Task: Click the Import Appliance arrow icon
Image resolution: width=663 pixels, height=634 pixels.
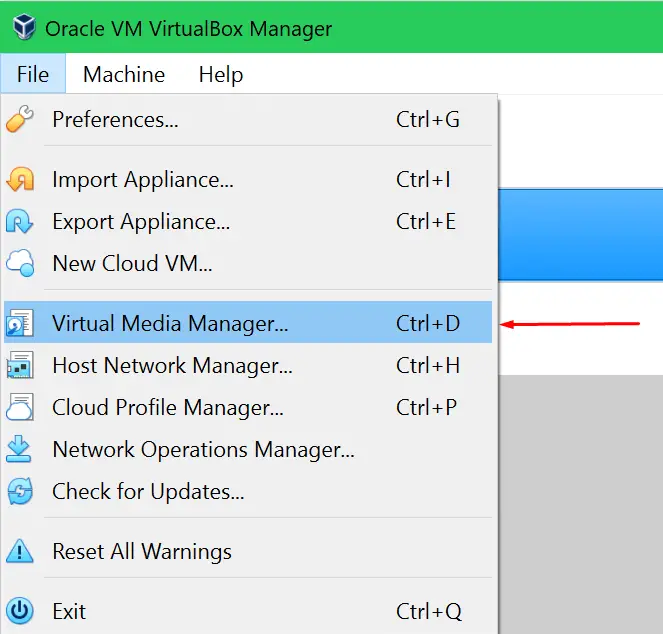Action: 20,179
